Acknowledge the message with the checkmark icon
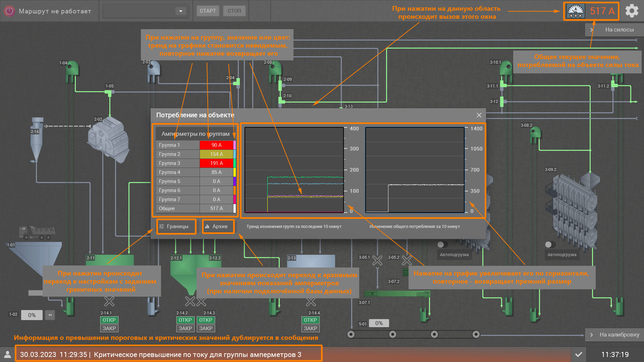Image resolution: width=644 pixels, height=362 pixels. tap(579, 354)
